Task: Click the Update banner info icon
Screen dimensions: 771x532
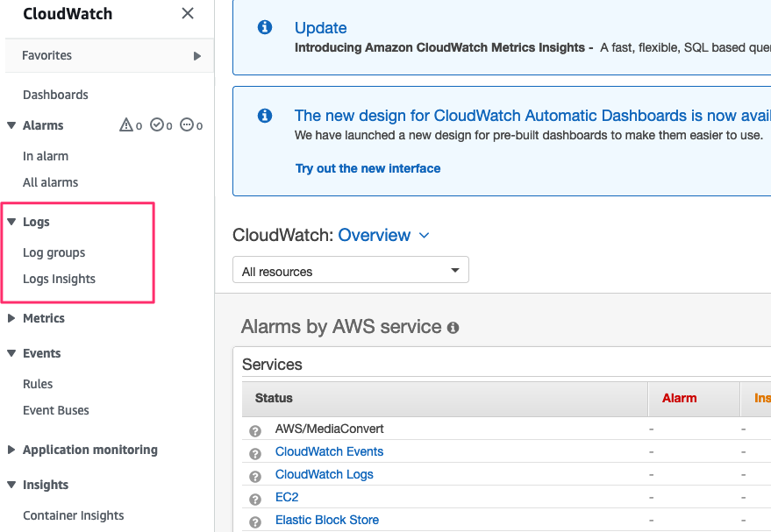Action: 264,28
